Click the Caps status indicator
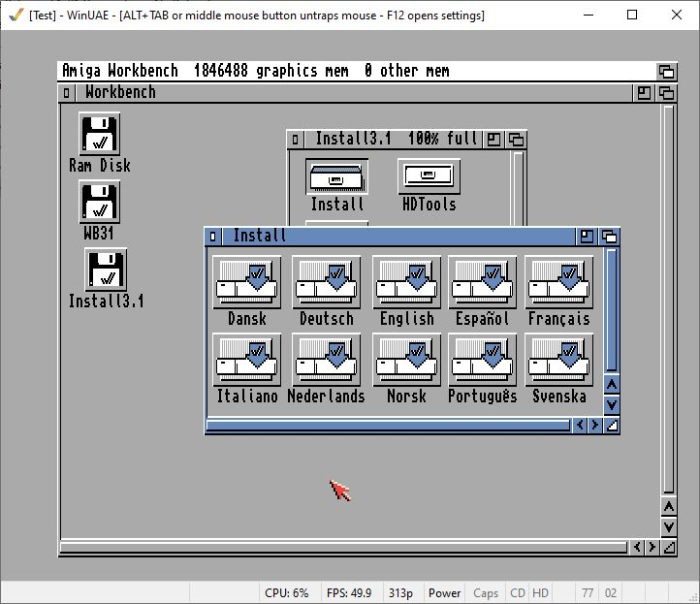The height and width of the screenshot is (604, 700). pyautogui.click(x=486, y=592)
